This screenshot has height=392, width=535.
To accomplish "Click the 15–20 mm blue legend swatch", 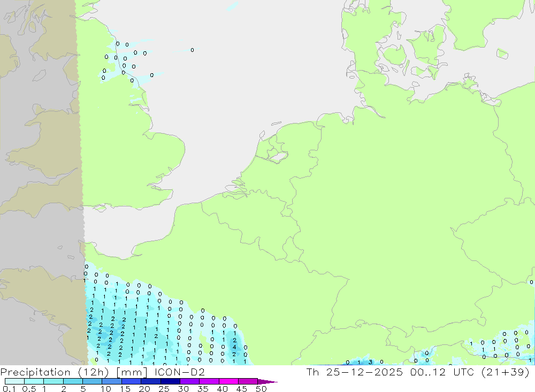I will [131, 381].
